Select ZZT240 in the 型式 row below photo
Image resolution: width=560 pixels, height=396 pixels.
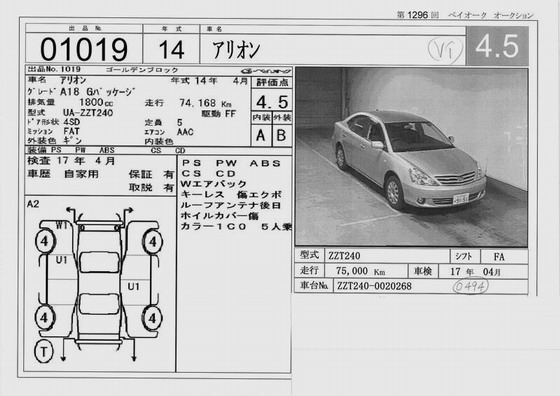[x=344, y=256]
